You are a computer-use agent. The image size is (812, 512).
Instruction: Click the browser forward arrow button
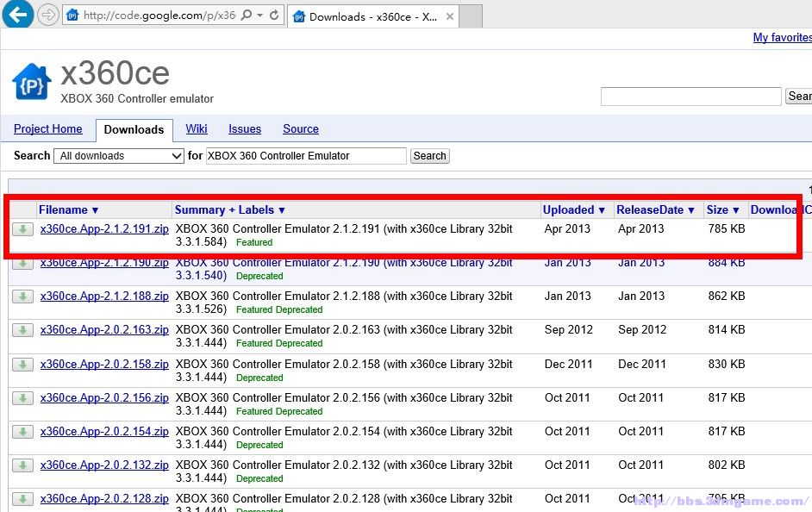click(48, 15)
